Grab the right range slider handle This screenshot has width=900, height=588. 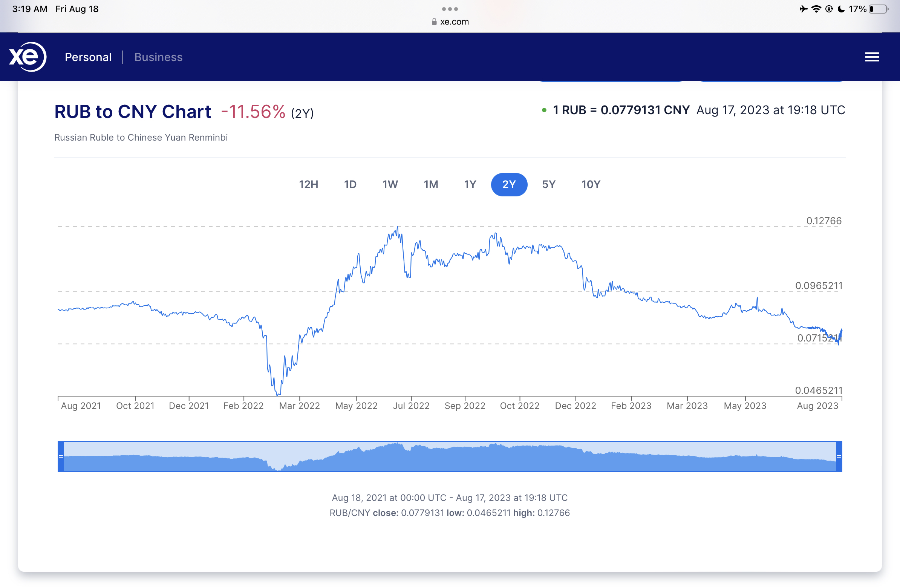[x=839, y=456]
